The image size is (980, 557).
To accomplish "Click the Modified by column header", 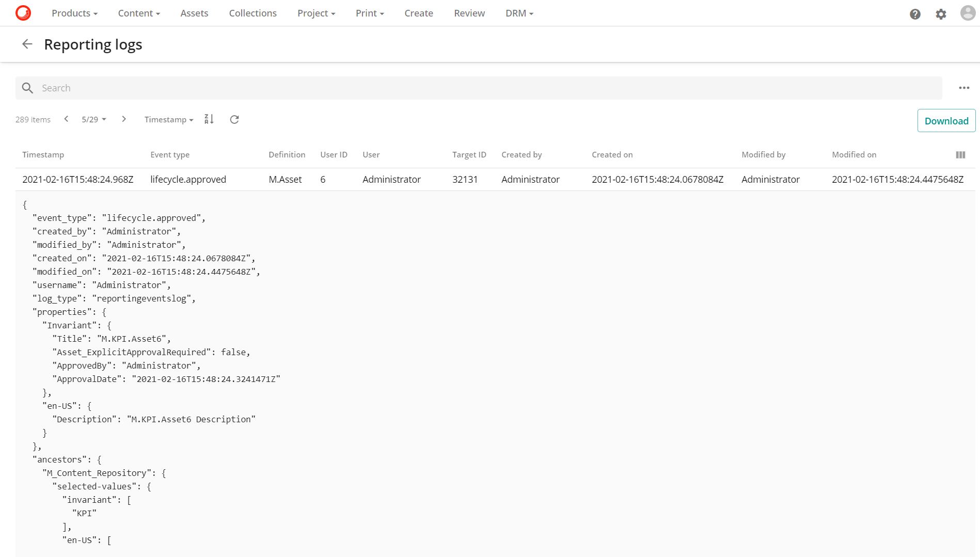I will 764,155.
